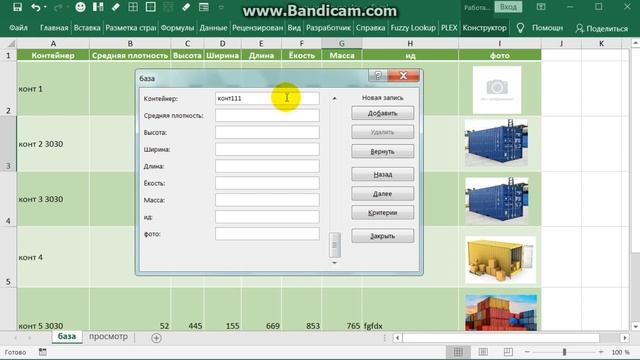
Task: Open quick access toolbar customize dropdown
Action: point(221,7)
